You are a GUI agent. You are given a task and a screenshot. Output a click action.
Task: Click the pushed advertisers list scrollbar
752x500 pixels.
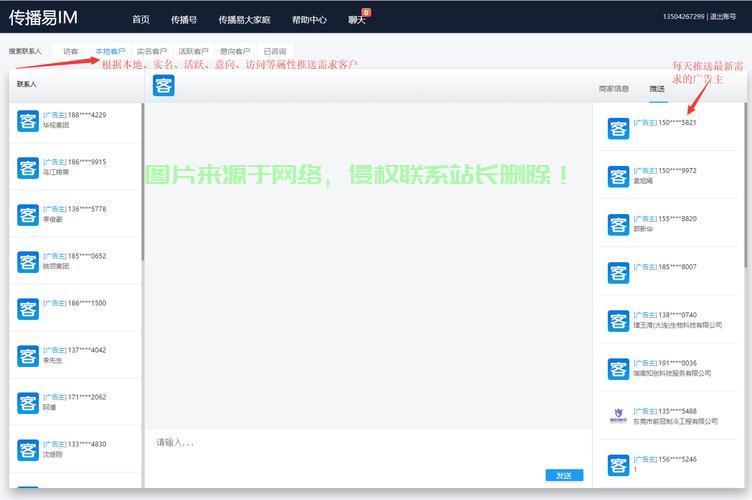click(746, 185)
